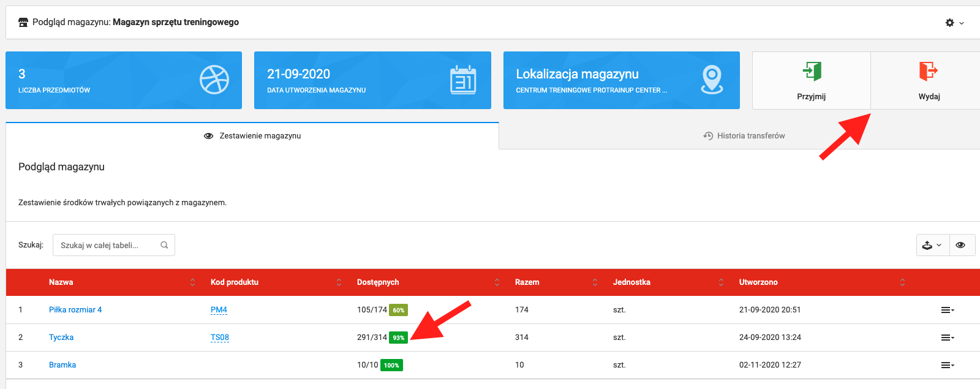This screenshot has width=980, height=389.
Task: Open the settings gear menu
Action: [x=954, y=23]
